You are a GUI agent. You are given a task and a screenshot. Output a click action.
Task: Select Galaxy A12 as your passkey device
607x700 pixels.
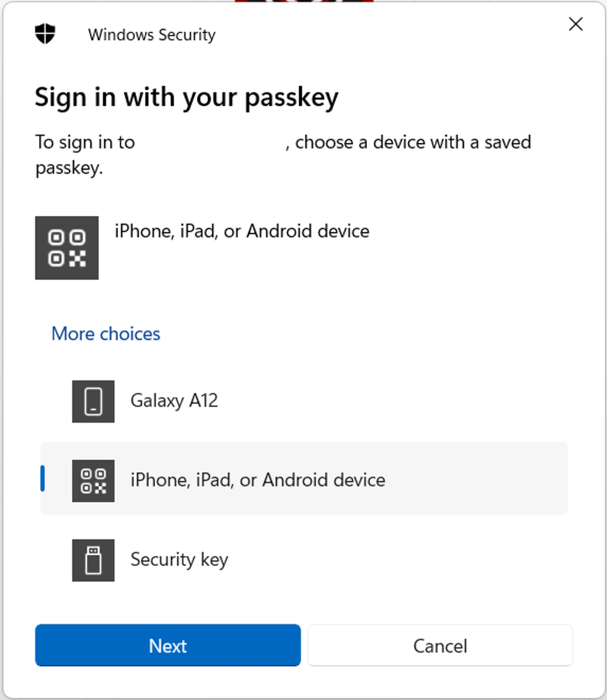174,401
